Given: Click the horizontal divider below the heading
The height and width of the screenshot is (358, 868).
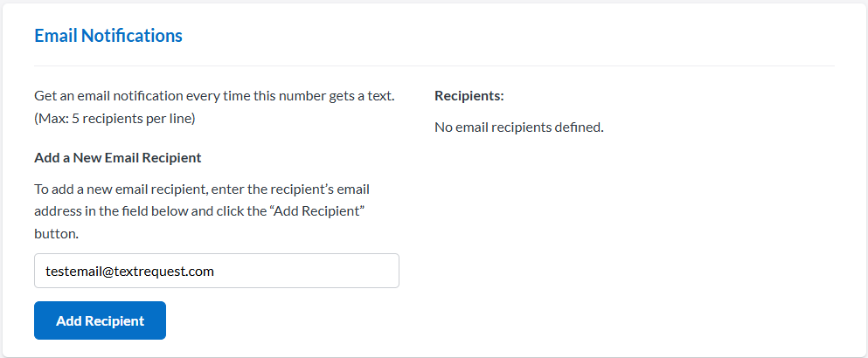Looking at the screenshot, I should (434, 65).
